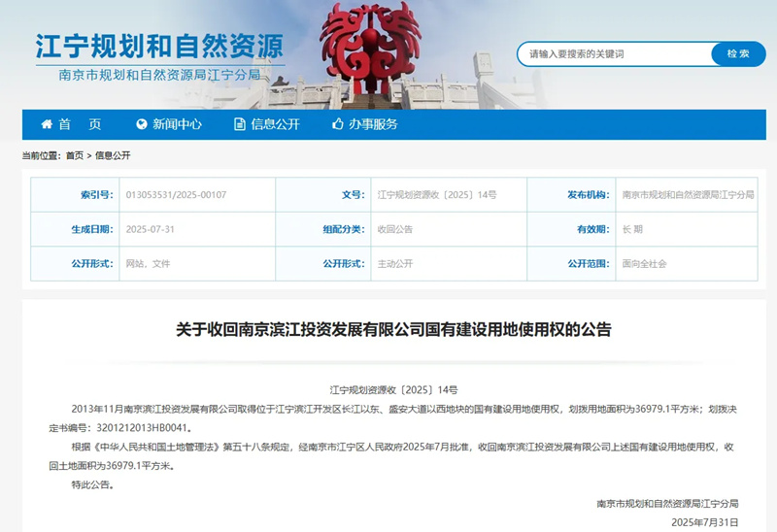Click the home icon in navigation bar
This screenshot has width=777, height=532.
tap(47, 124)
